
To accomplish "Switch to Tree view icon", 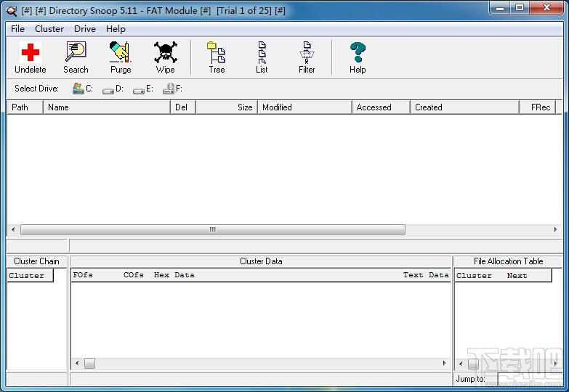I will [x=217, y=52].
